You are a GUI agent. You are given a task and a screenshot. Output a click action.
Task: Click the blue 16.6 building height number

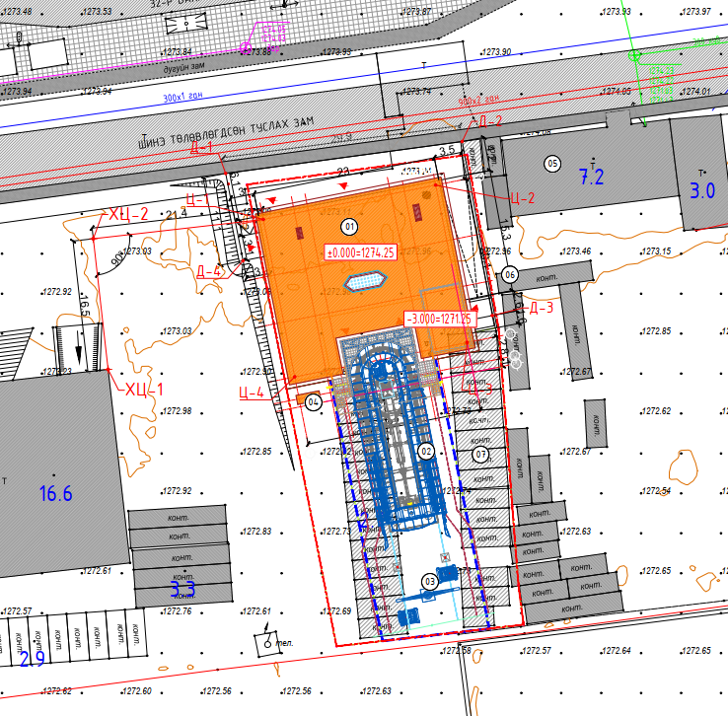coord(55,495)
